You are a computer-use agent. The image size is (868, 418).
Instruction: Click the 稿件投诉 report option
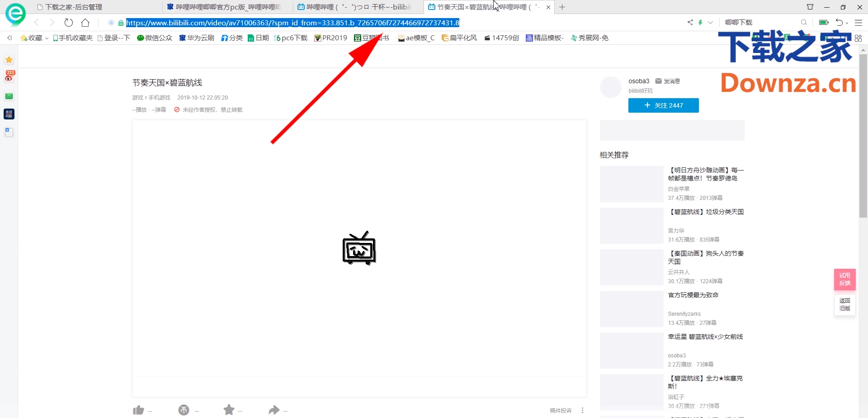click(560, 410)
